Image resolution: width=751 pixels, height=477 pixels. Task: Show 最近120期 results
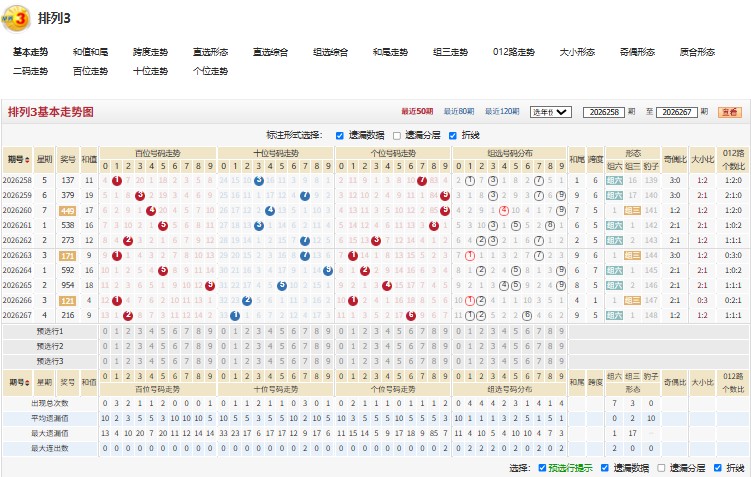pyautogui.click(x=502, y=112)
